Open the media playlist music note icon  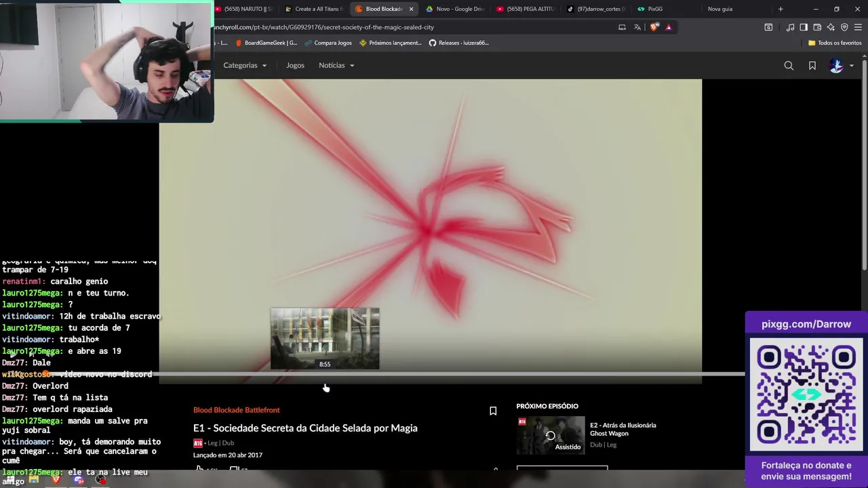[790, 27]
